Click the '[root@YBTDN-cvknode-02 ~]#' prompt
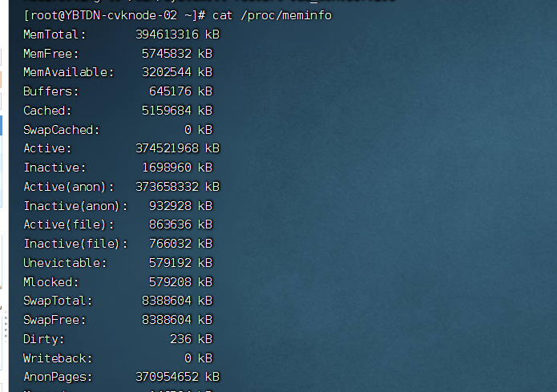This screenshot has width=557, height=392. [x=115, y=16]
